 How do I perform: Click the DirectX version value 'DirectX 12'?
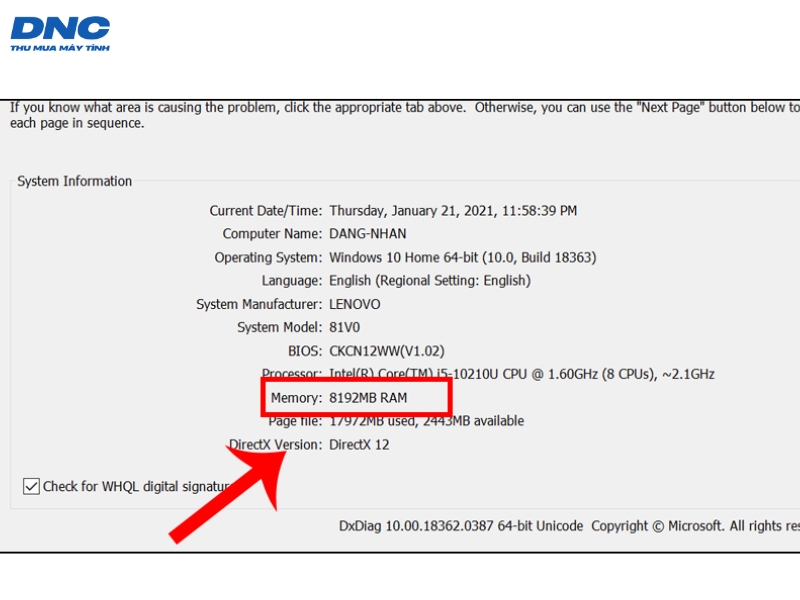(x=359, y=444)
